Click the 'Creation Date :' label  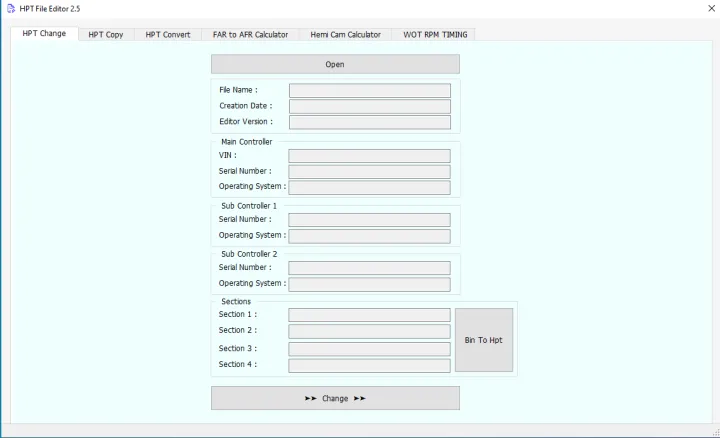(x=246, y=106)
